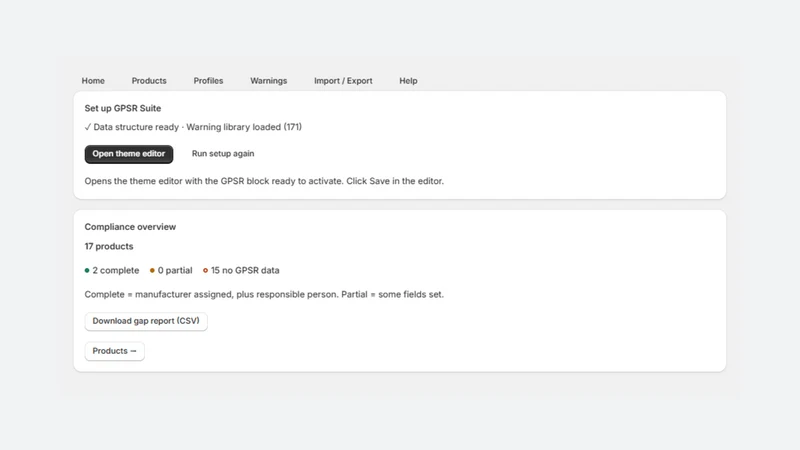Switch to the Profiles tab
The image size is (800, 450).
(208, 81)
